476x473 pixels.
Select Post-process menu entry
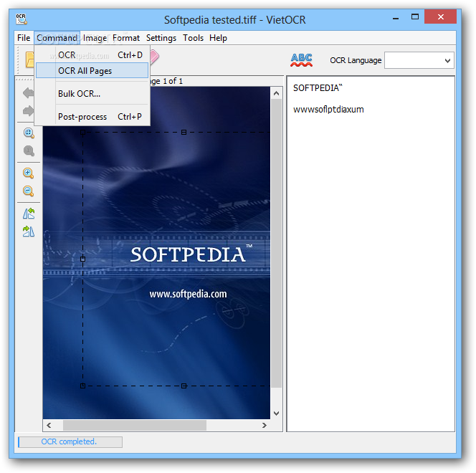pos(92,117)
